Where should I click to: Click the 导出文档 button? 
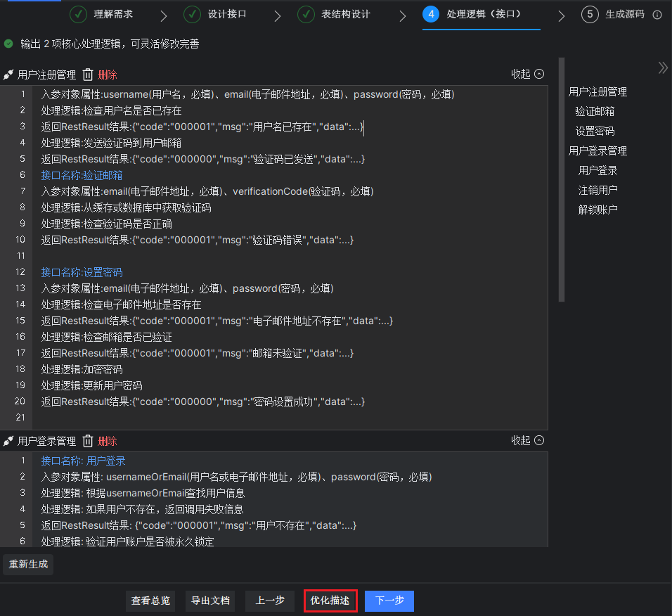210,601
